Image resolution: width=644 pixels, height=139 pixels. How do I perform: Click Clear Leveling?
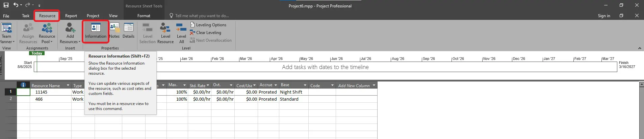pos(206,33)
